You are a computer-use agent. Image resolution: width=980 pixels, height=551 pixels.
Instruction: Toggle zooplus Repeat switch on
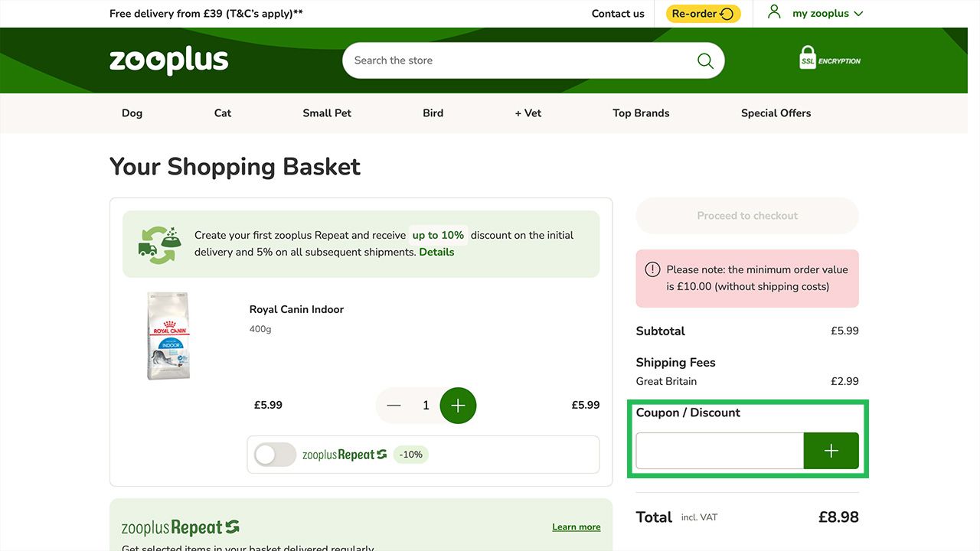click(x=275, y=455)
